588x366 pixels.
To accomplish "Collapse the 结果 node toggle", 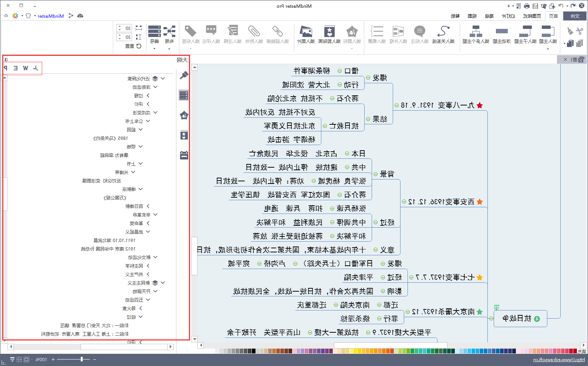I will click(x=368, y=119).
